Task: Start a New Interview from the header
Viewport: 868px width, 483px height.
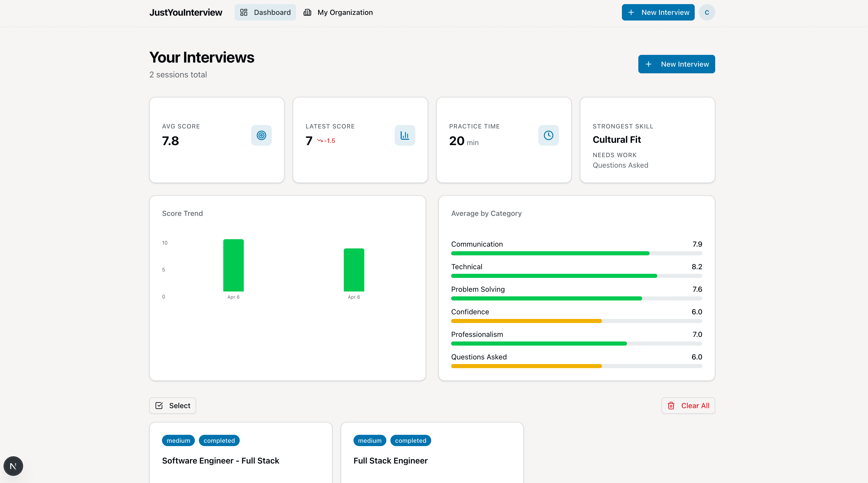Action: [x=658, y=12]
